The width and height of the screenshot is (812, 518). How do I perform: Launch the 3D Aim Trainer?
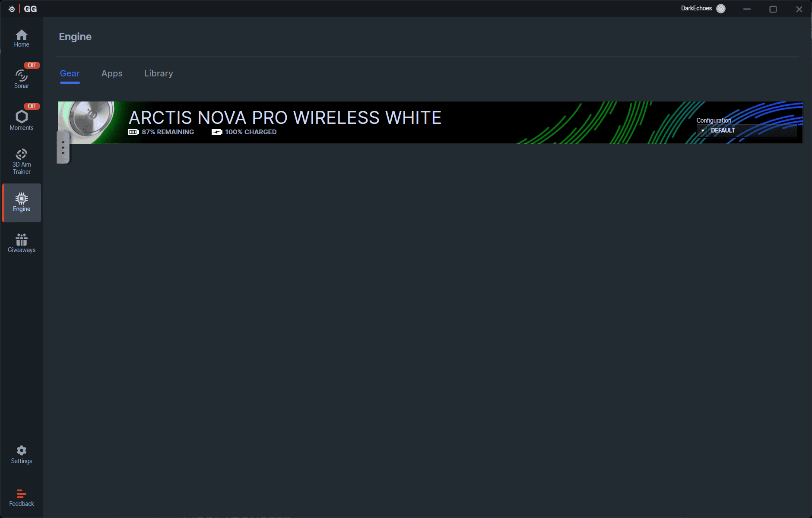pos(21,161)
